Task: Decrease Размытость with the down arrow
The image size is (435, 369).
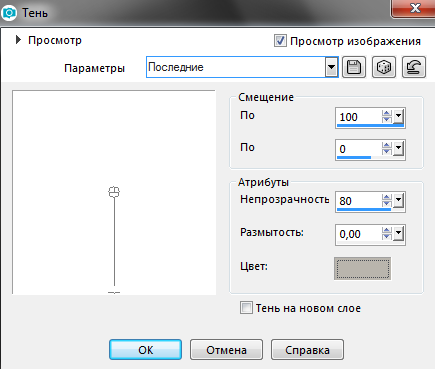Action: [387, 236]
